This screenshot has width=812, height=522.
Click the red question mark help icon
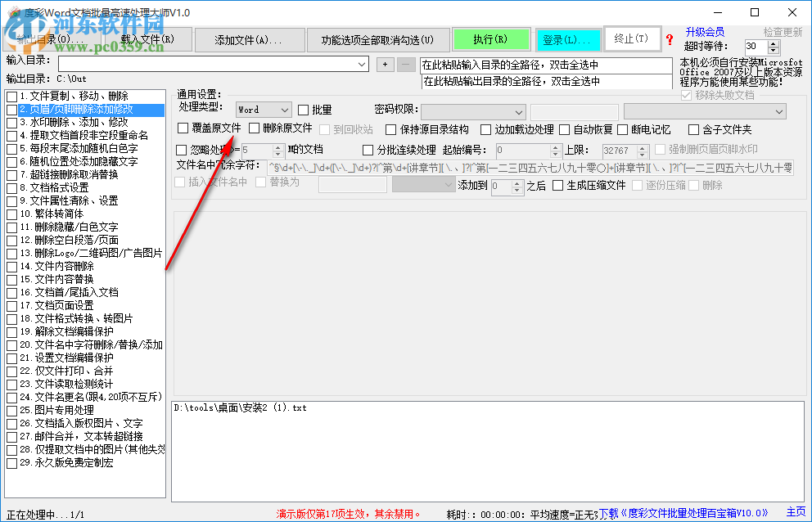click(x=670, y=39)
